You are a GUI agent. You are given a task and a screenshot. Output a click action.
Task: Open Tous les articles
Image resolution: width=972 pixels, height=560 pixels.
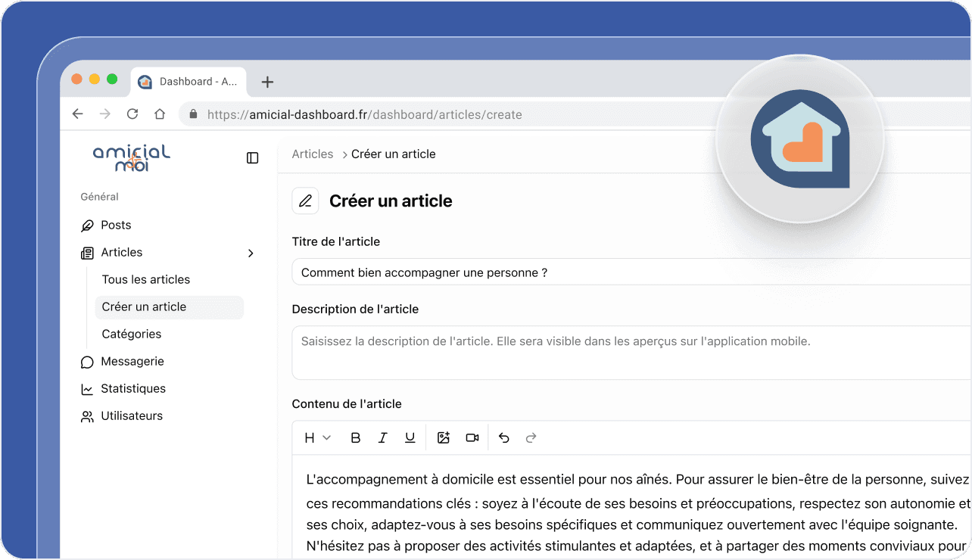click(x=146, y=279)
